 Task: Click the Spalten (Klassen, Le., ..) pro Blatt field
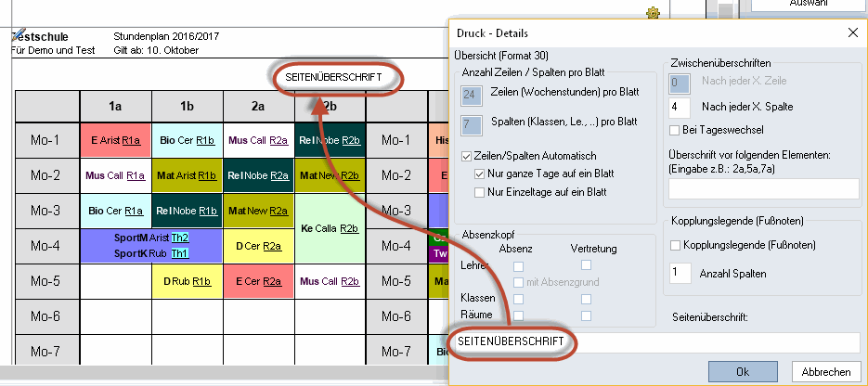(472, 124)
